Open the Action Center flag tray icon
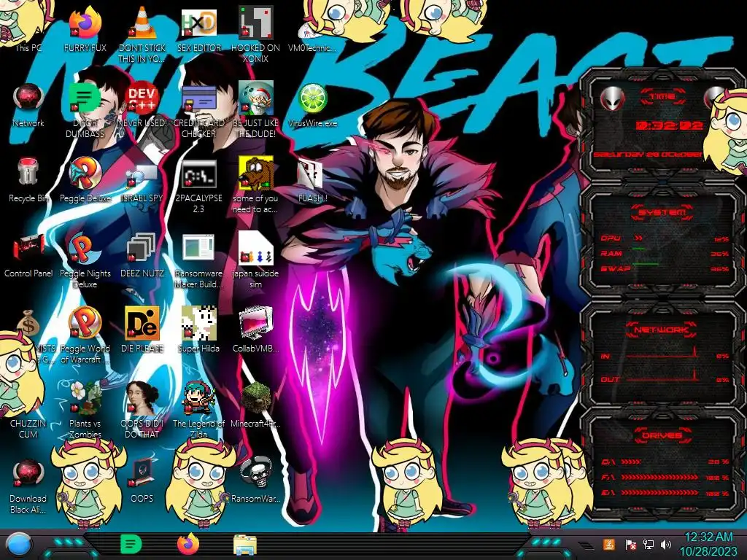Viewport: 747px width, 560px height. coord(631,544)
